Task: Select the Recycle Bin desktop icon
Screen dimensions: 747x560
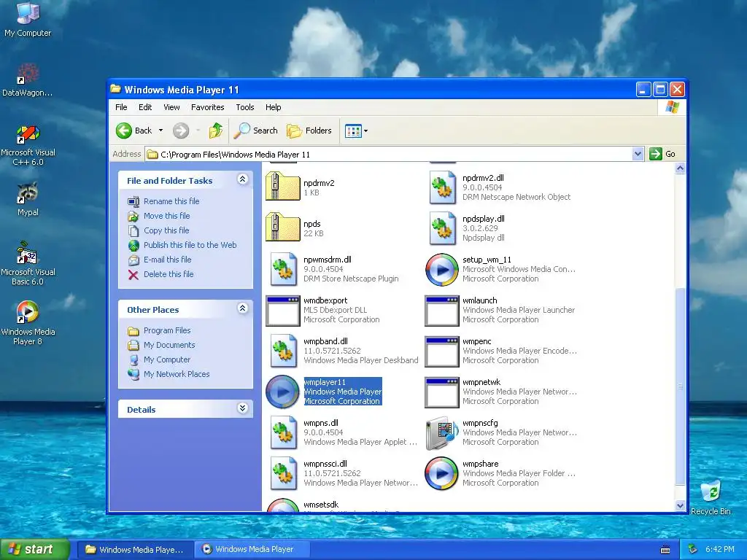Action: [x=711, y=497]
